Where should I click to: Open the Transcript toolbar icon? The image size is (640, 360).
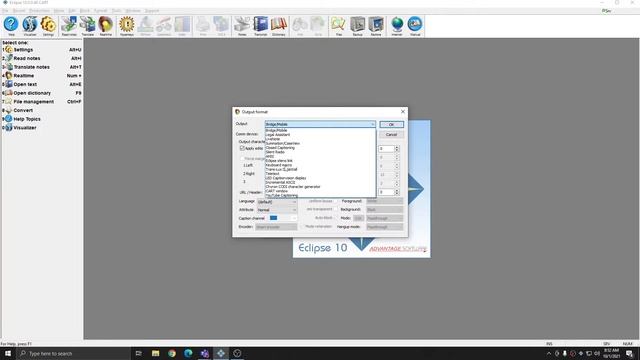click(x=260, y=26)
